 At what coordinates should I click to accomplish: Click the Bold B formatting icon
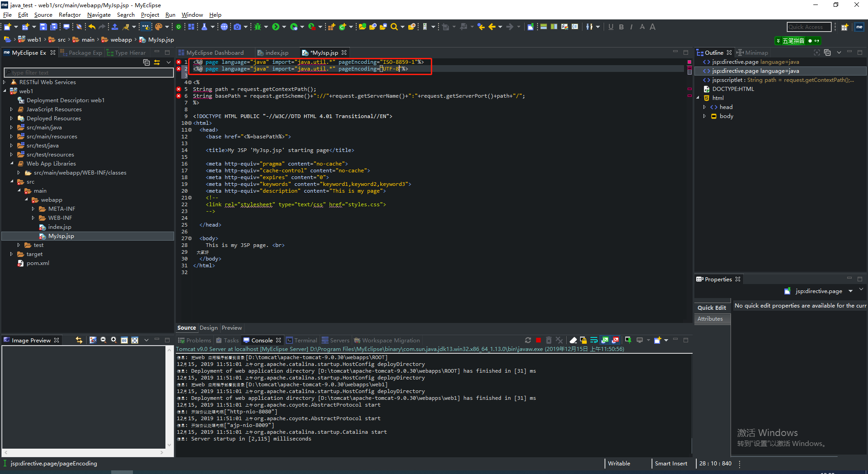622,27
